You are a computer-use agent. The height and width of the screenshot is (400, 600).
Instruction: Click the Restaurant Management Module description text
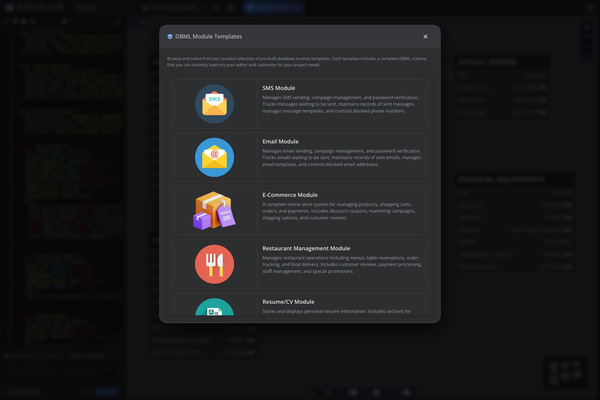342,264
